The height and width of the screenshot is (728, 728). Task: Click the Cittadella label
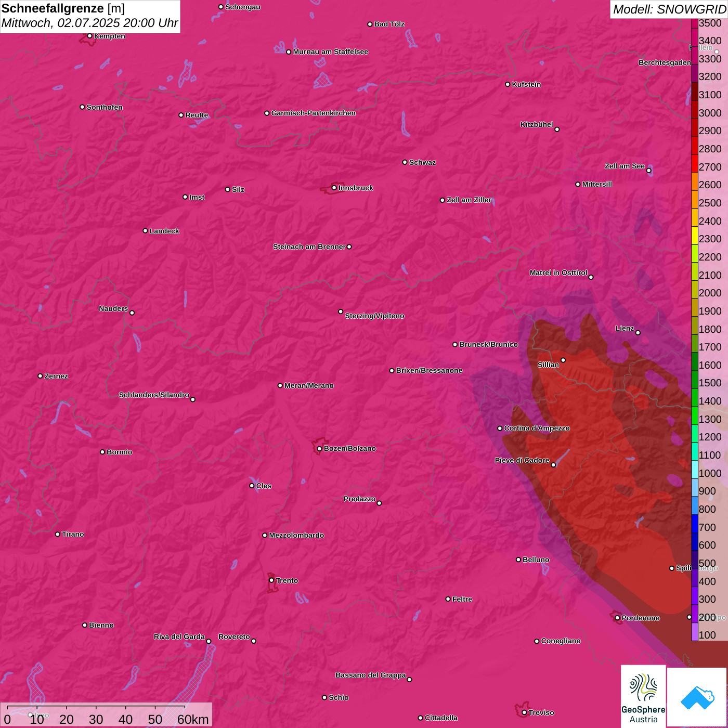(x=441, y=718)
